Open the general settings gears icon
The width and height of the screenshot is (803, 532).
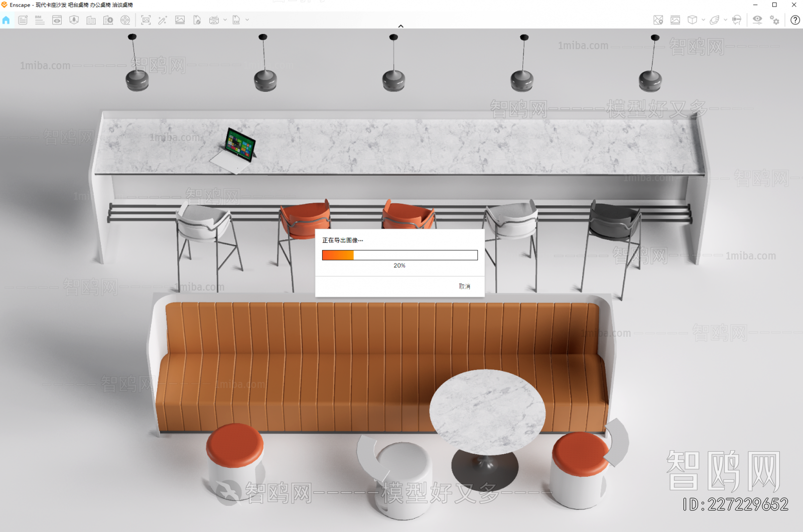[774, 20]
